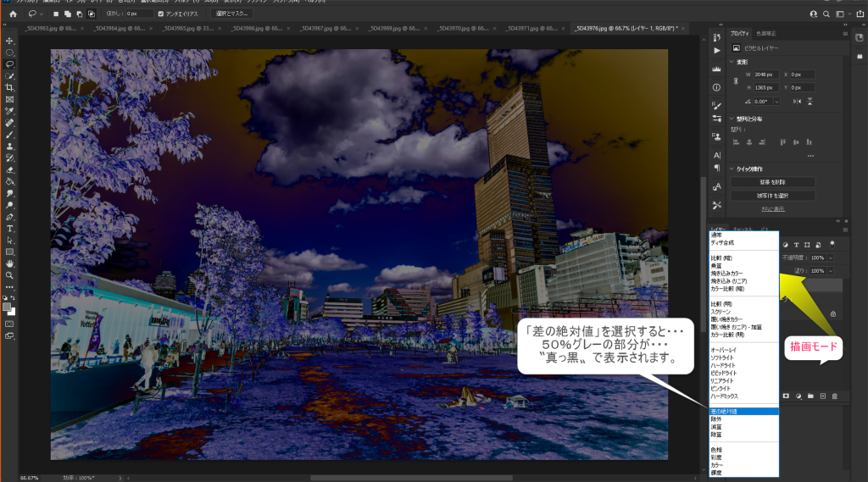This screenshot has width=868, height=482.
Task: Click the W width field
Action: (x=766, y=75)
